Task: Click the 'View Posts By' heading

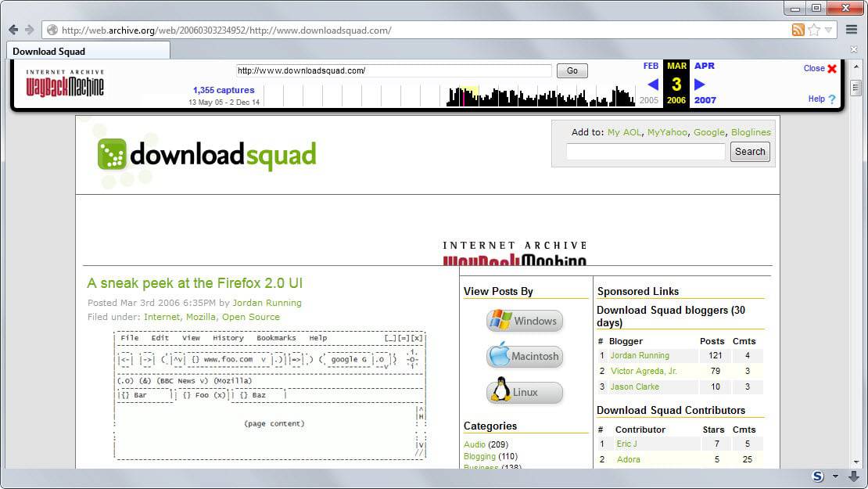Action: click(498, 291)
